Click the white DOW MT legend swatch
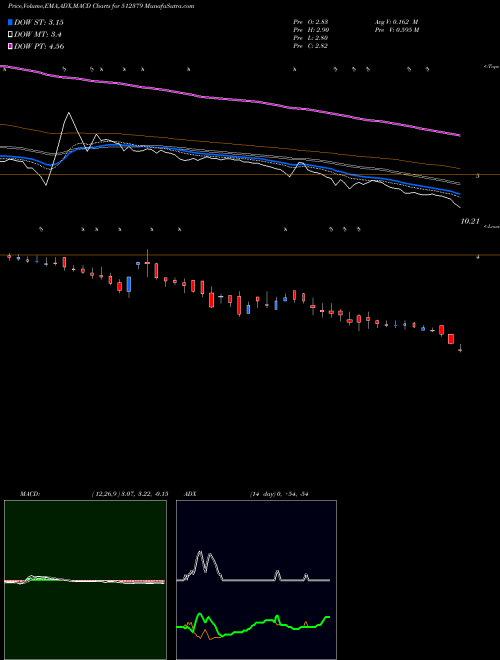Screen dimensions: 500x660 [x=10, y=35]
